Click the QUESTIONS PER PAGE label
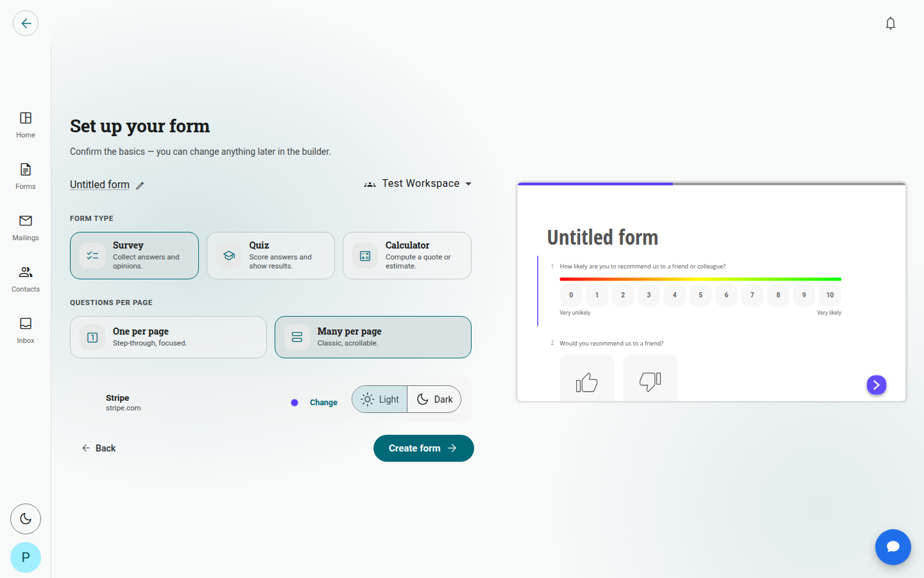The width and height of the screenshot is (924, 578). pos(111,302)
